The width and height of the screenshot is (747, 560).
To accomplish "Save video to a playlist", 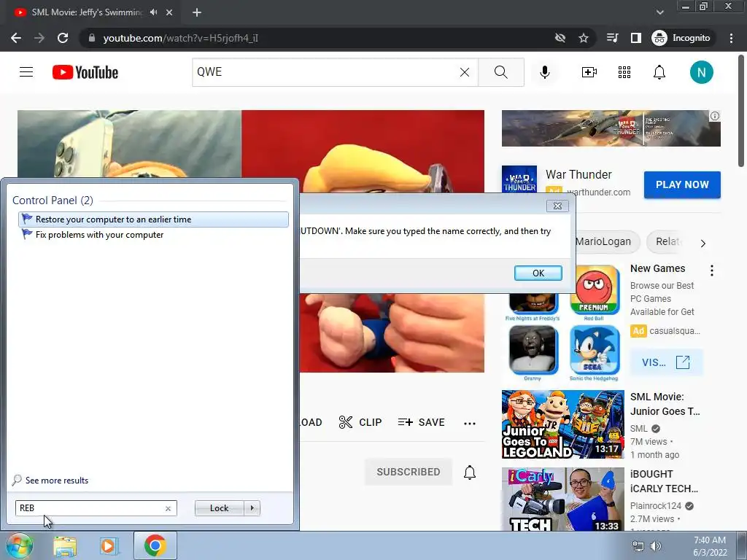I will tap(421, 422).
